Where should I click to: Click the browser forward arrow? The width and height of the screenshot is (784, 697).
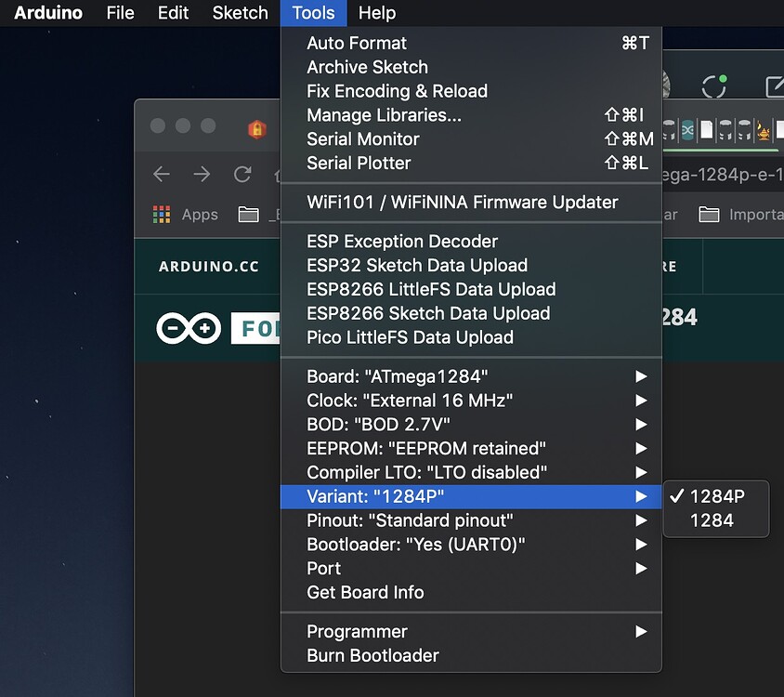[x=202, y=174]
